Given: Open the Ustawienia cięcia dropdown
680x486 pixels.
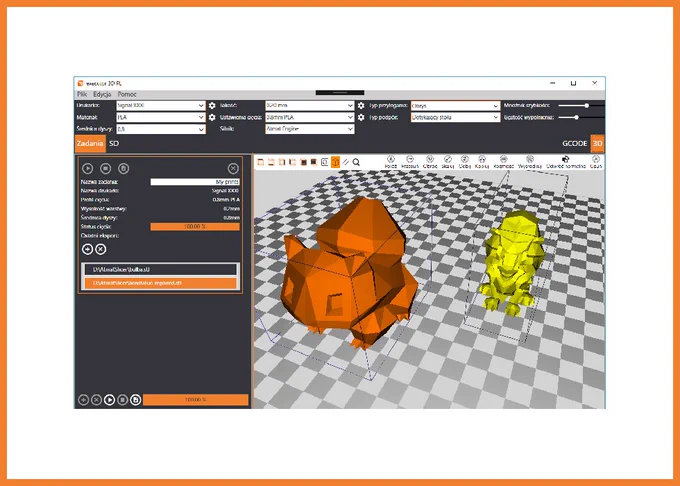Looking at the screenshot, I should (x=310, y=117).
